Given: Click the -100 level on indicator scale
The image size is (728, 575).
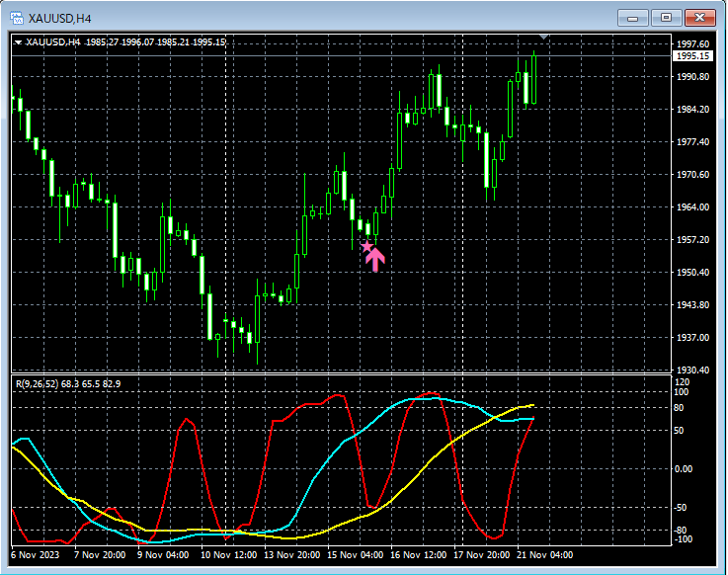Looking at the screenshot, I should (x=683, y=539).
